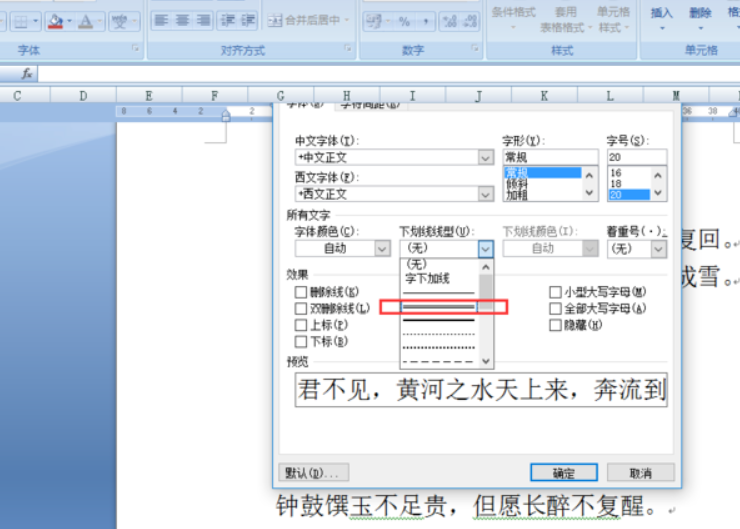Click the 删除 delete cells button

[700, 19]
